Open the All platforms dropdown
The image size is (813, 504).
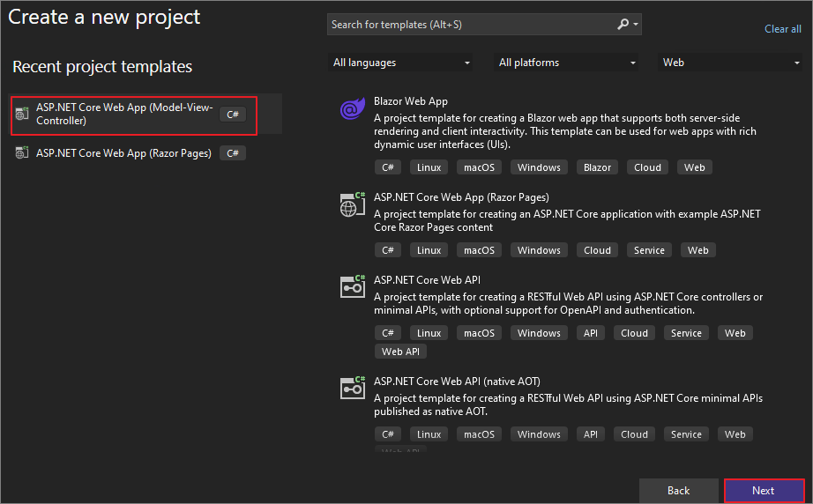(566, 63)
